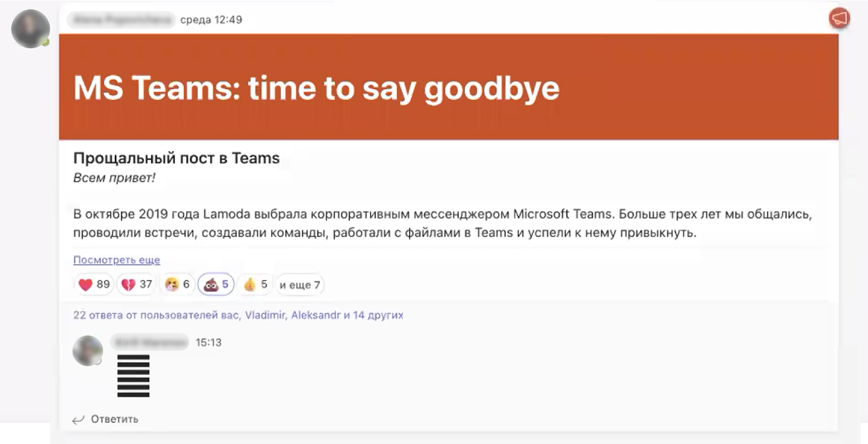This screenshot has height=444, width=868.
Task: Add a red heart reaction
Action: point(94,284)
